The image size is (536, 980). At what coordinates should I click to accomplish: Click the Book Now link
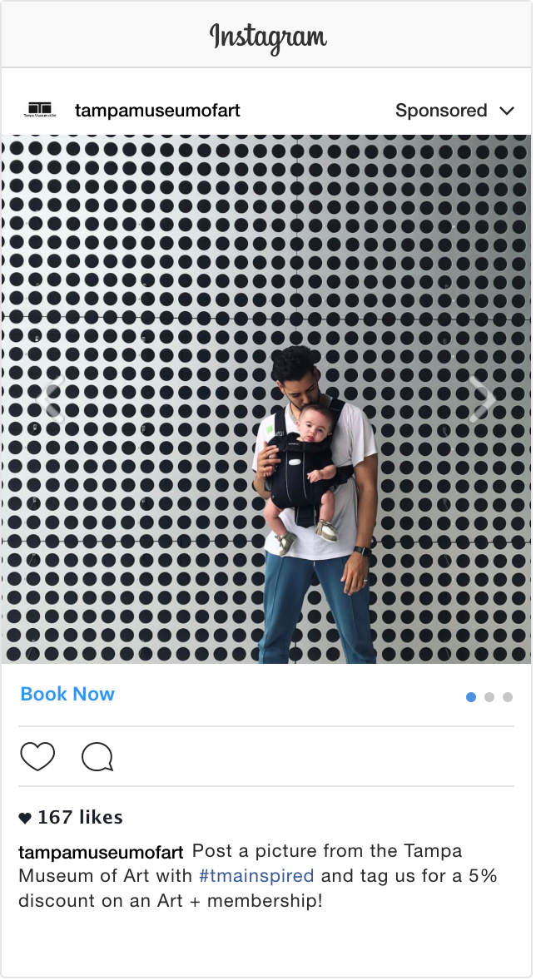click(x=67, y=694)
